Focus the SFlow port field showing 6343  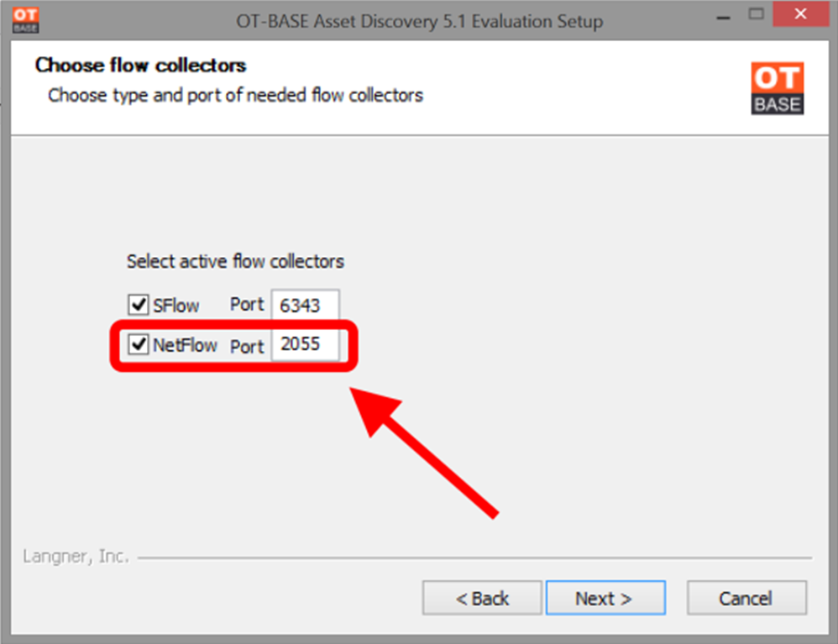click(x=305, y=305)
